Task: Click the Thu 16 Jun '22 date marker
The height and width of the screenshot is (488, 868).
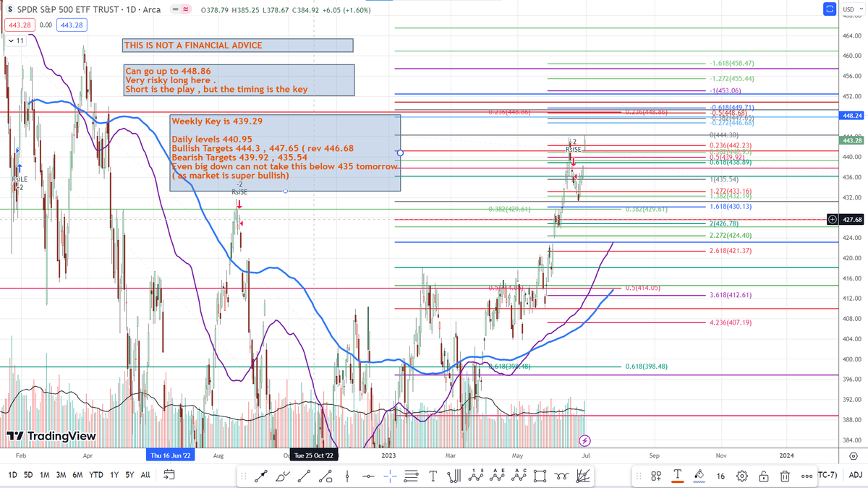Action: tap(170, 455)
